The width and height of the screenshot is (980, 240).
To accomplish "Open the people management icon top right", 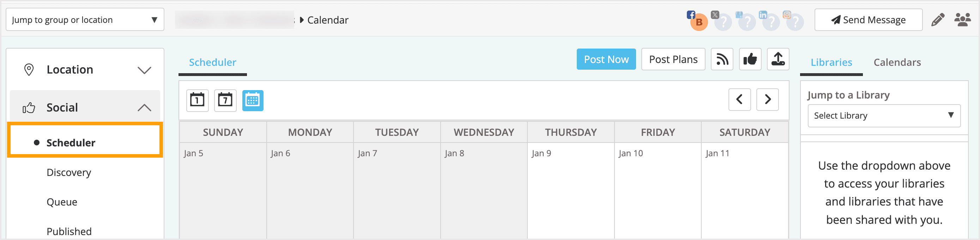I will (x=963, y=19).
